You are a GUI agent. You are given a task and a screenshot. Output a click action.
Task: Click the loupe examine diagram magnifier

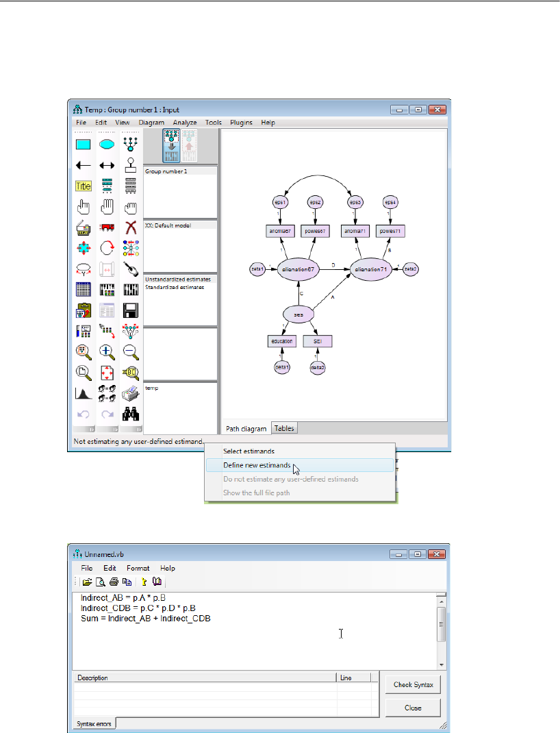[131, 373]
